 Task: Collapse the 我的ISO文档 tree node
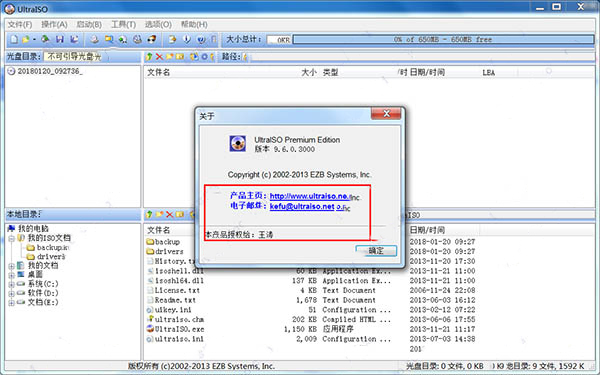(11, 238)
